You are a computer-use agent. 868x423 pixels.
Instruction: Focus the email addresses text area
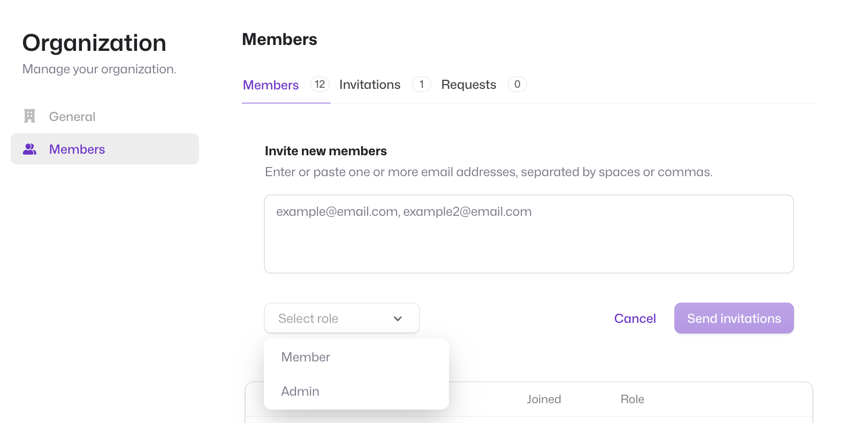pyautogui.click(x=529, y=234)
